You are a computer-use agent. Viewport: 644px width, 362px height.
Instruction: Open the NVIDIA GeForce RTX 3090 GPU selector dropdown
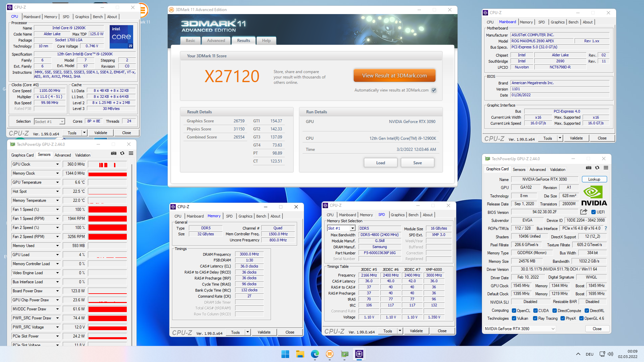coord(520,329)
